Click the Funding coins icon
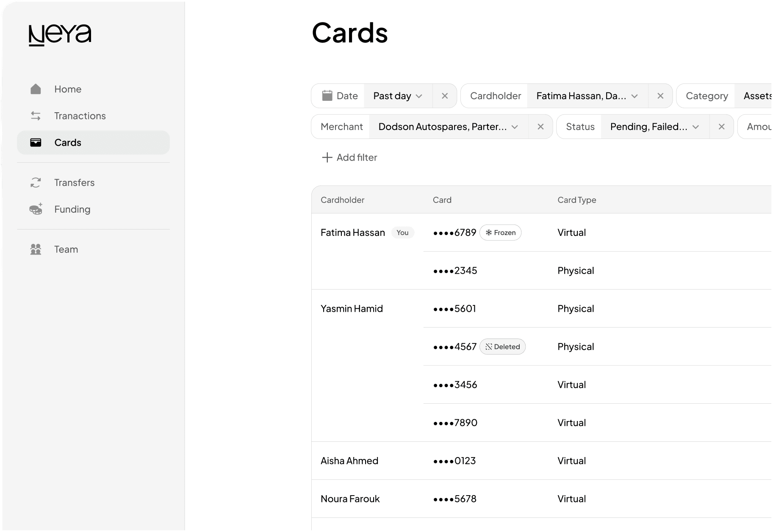The height and width of the screenshot is (532, 773). coord(36,209)
